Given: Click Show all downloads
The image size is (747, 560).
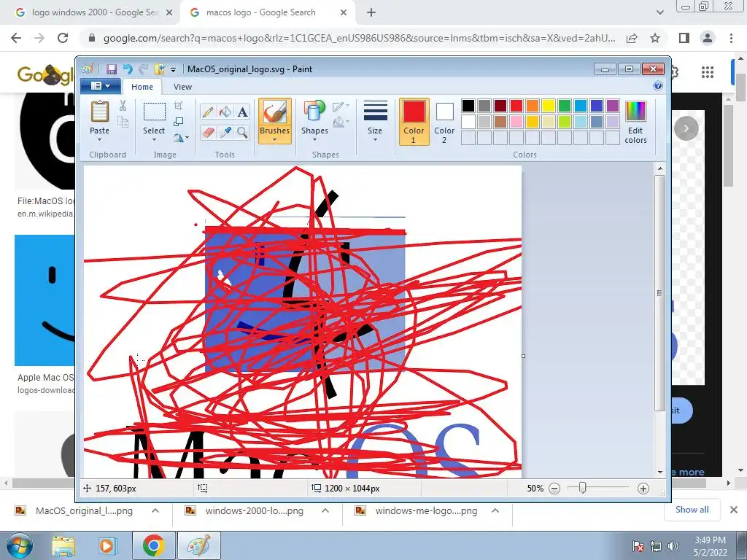Looking at the screenshot, I should pyautogui.click(x=692, y=510).
